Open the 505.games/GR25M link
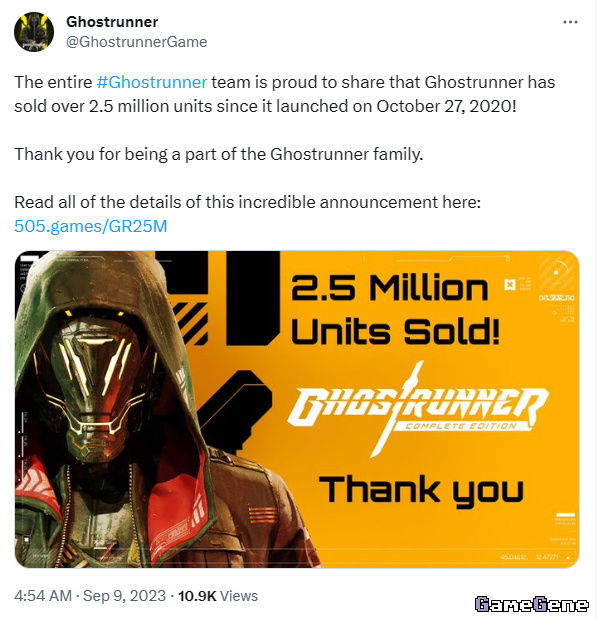Image resolution: width=597 pixels, height=620 pixels. [91, 226]
